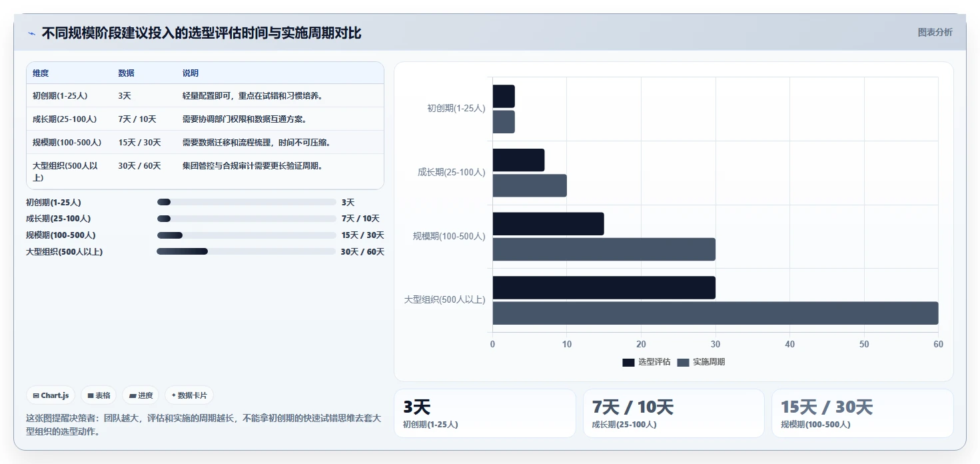Click the 规模期 实施周期 chart bar
This screenshot has width=980, height=464.
[604, 249]
